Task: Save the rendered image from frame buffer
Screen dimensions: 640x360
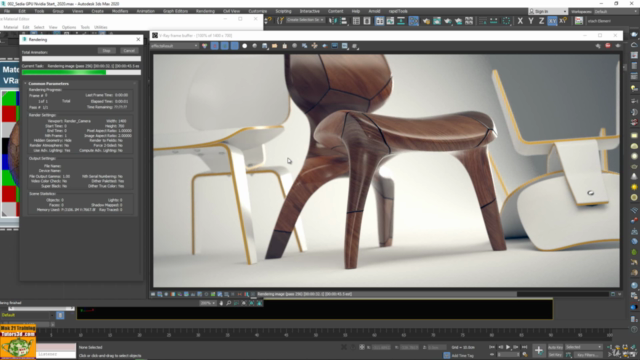Action: (264, 46)
